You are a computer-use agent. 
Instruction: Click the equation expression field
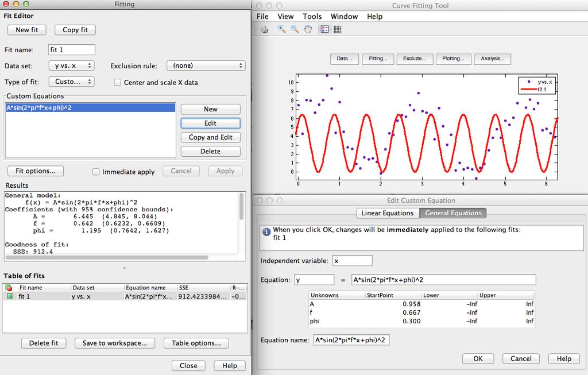(444, 280)
